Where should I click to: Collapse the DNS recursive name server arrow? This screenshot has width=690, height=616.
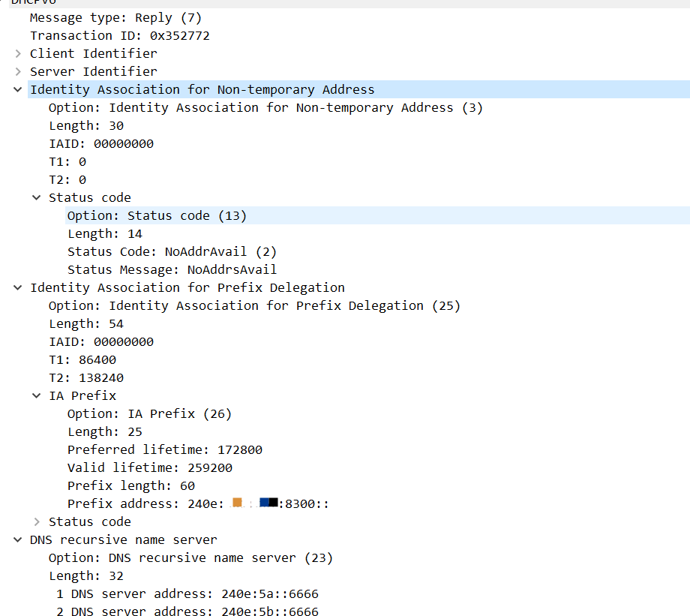[18, 539]
